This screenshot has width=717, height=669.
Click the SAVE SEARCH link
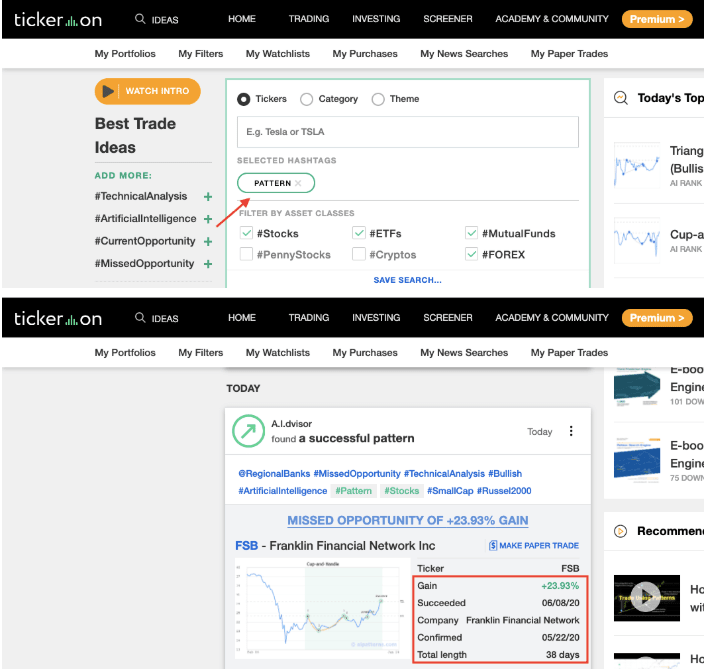point(407,280)
